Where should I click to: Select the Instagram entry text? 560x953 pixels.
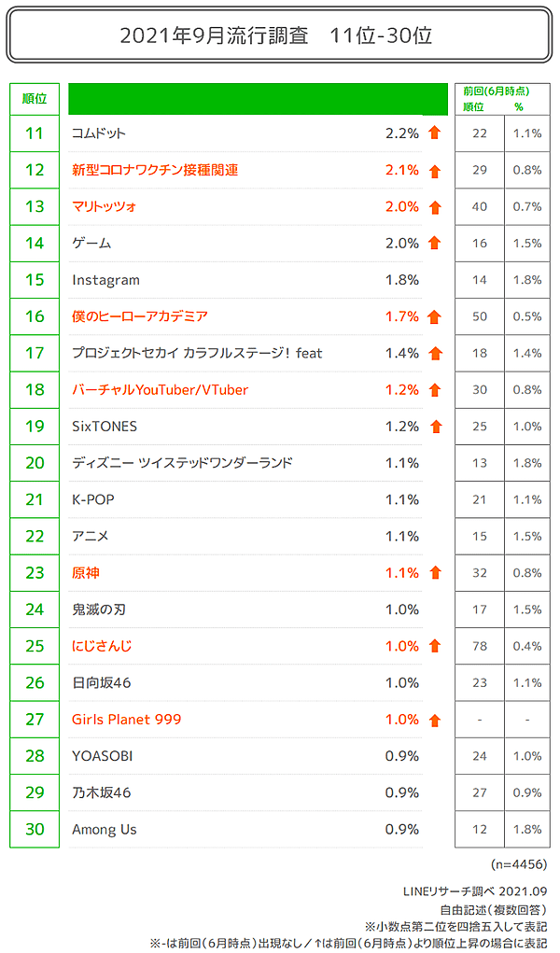click(105, 280)
